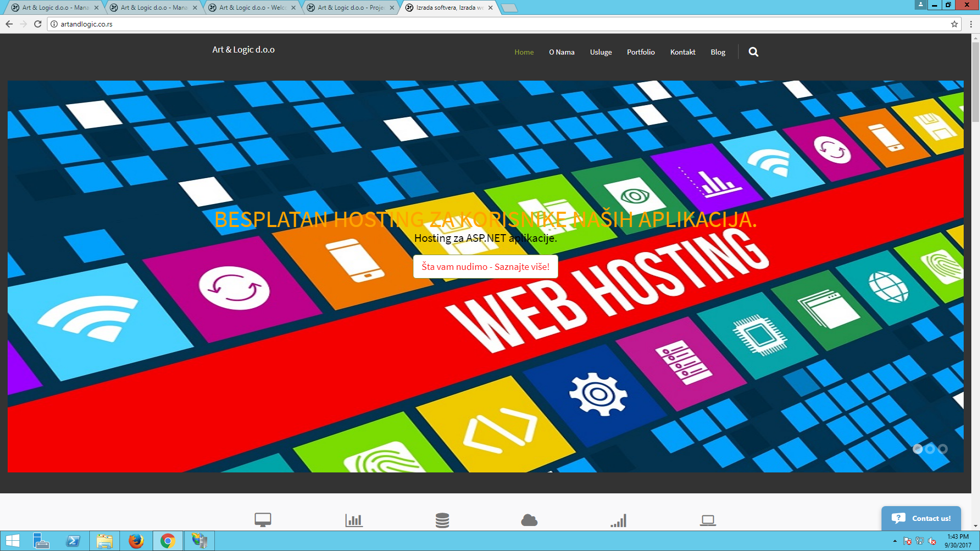Click the scrollbar down arrow
This screenshot has width=980, height=551.
click(x=975, y=526)
